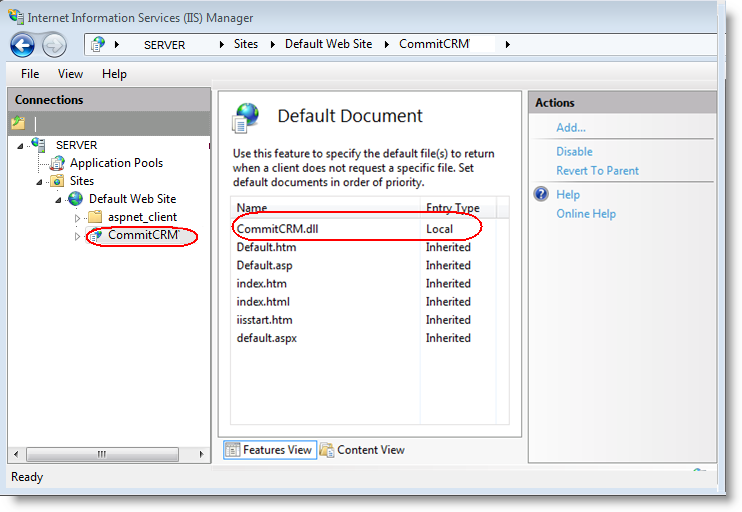Click the aspnet_client folder icon

tap(95, 217)
